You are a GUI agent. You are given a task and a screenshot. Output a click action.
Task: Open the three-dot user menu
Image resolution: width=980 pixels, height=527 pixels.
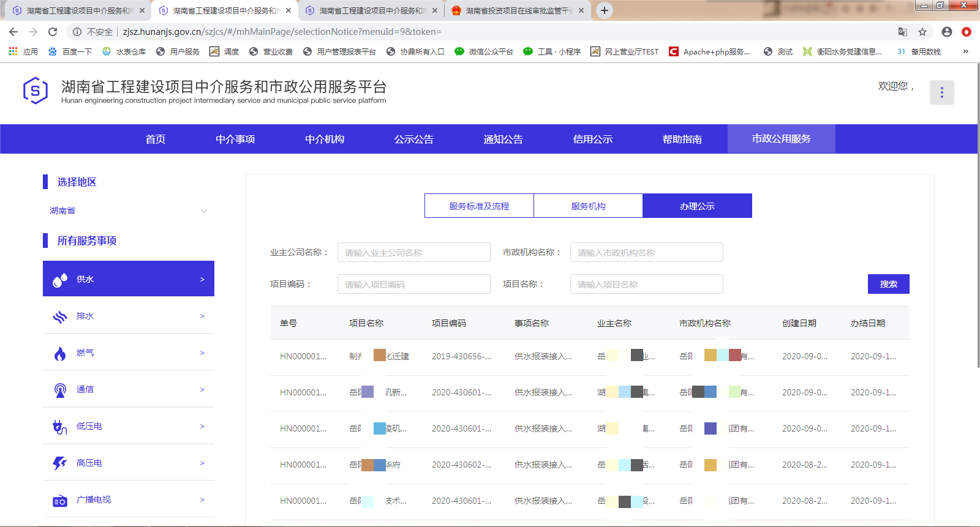click(x=941, y=92)
